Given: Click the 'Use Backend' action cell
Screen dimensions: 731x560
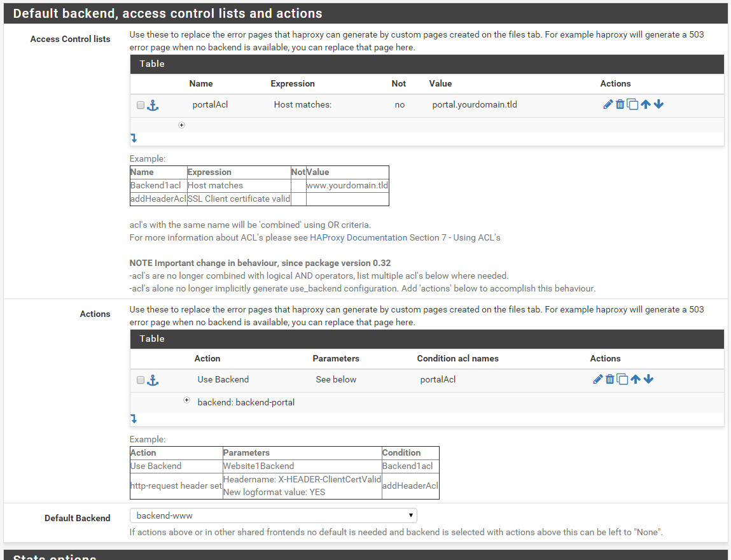Looking at the screenshot, I should pos(223,379).
